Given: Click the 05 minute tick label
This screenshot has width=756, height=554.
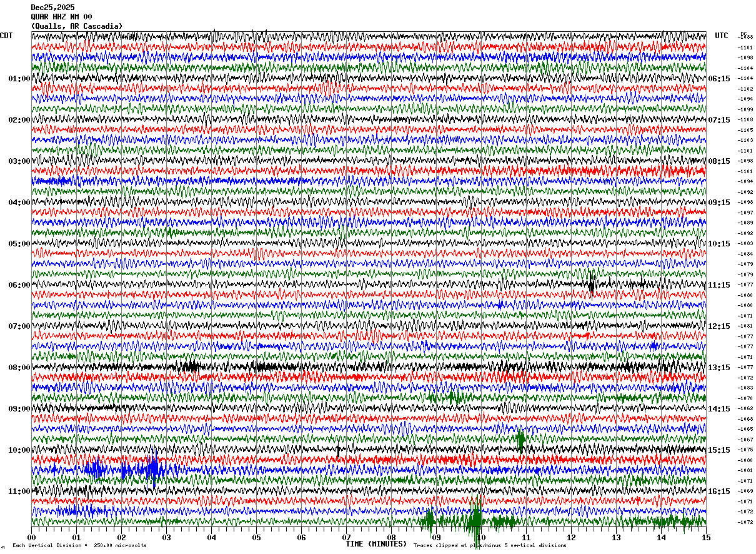Looking at the screenshot, I should (x=256, y=537).
